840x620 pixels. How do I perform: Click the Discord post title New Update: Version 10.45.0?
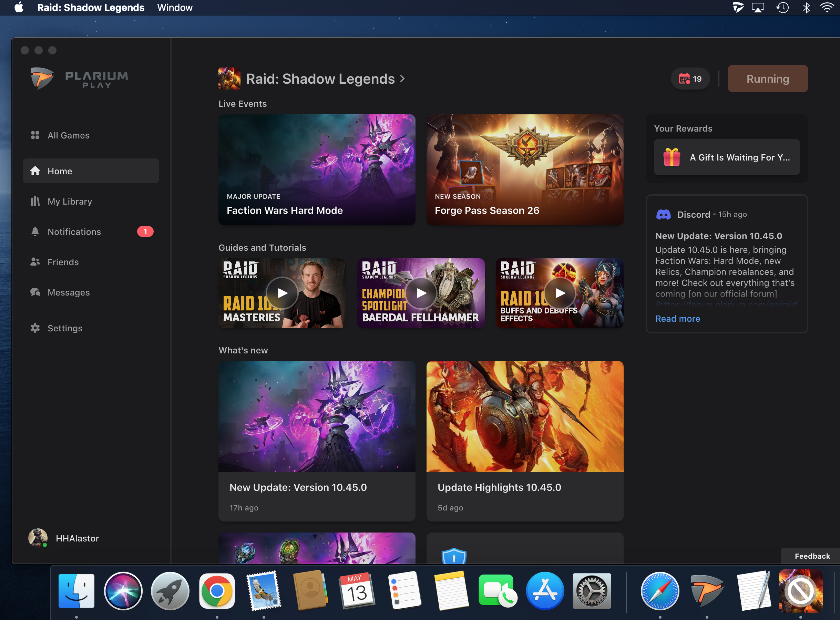pos(719,236)
